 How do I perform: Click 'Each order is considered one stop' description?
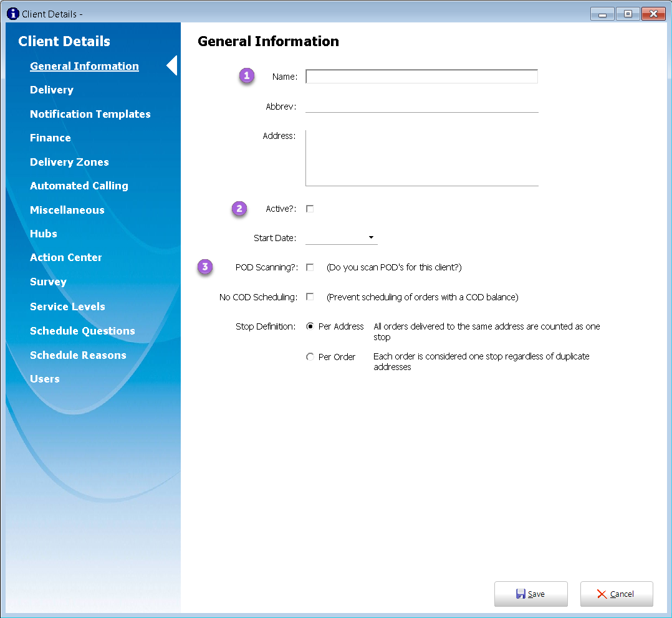(x=481, y=361)
